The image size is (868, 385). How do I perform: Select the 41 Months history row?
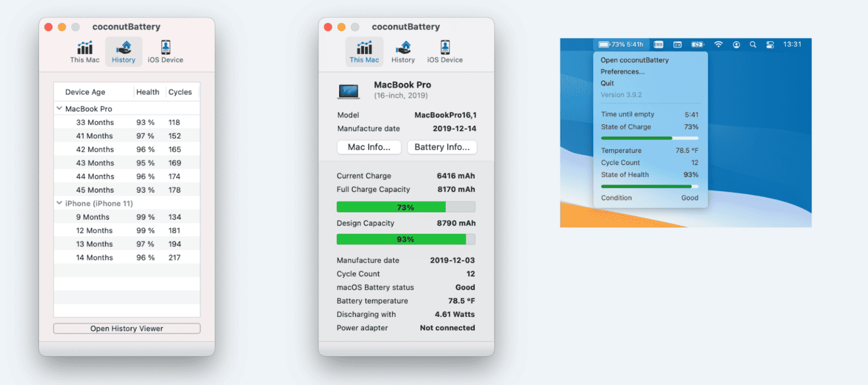[127, 135]
